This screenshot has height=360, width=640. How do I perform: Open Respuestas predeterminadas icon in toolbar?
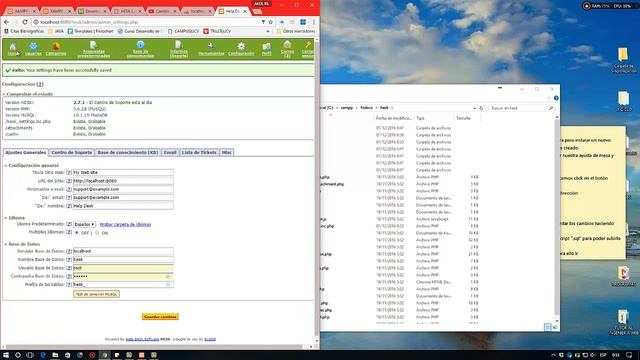[93, 49]
